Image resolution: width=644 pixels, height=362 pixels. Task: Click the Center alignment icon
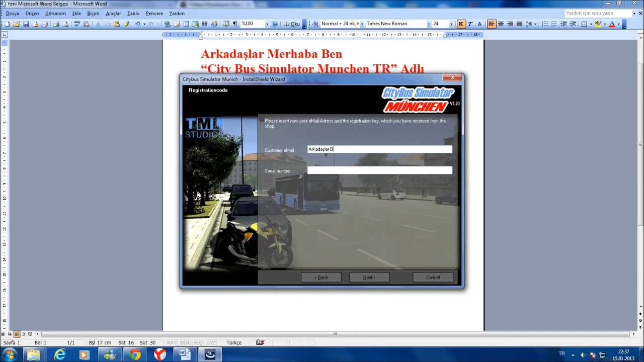(x=501, y=24)
